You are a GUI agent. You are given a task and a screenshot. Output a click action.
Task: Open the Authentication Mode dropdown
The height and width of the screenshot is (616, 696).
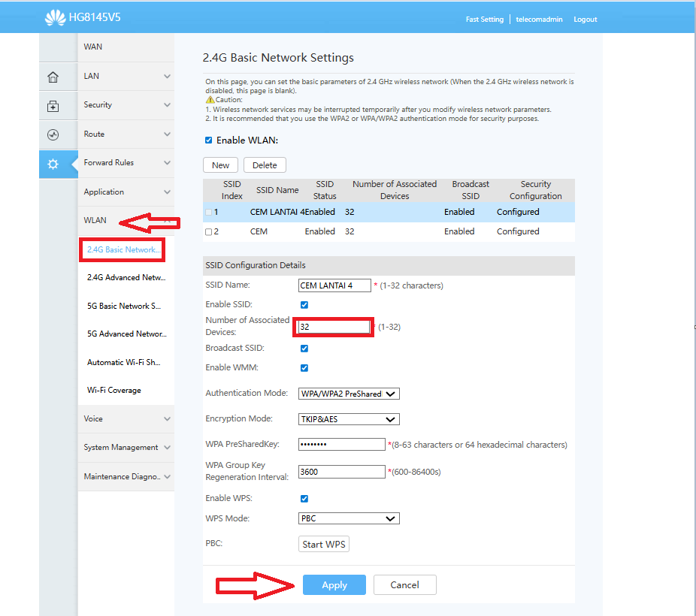(x=348, y=393)
